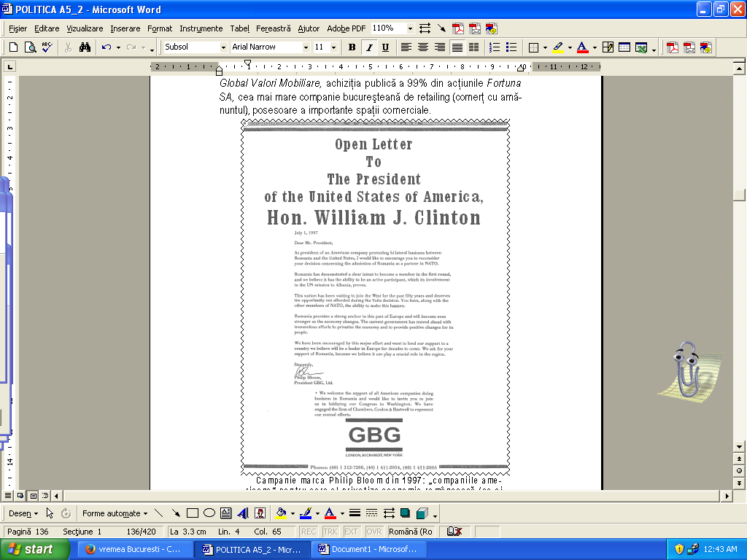Toggle italic formatting
The height and width of the screenshot is (560, 747).
pos(368,47)
